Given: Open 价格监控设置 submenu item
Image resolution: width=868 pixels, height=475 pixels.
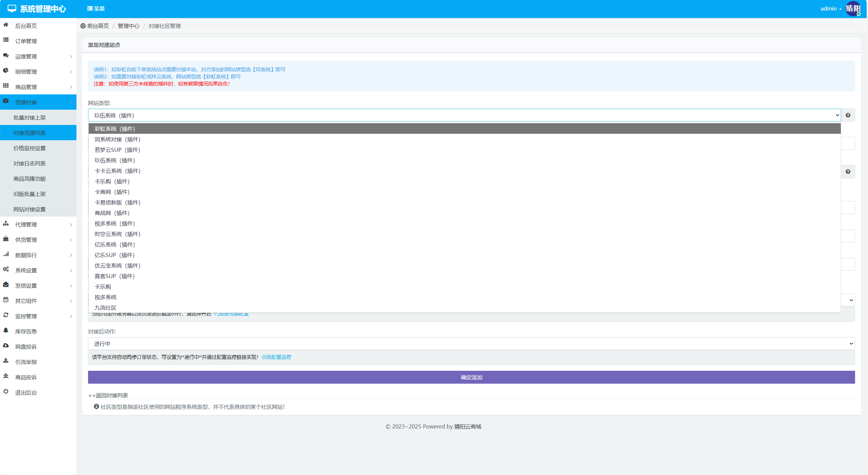Looking at the screenshot, I should [x=38, y=148].
